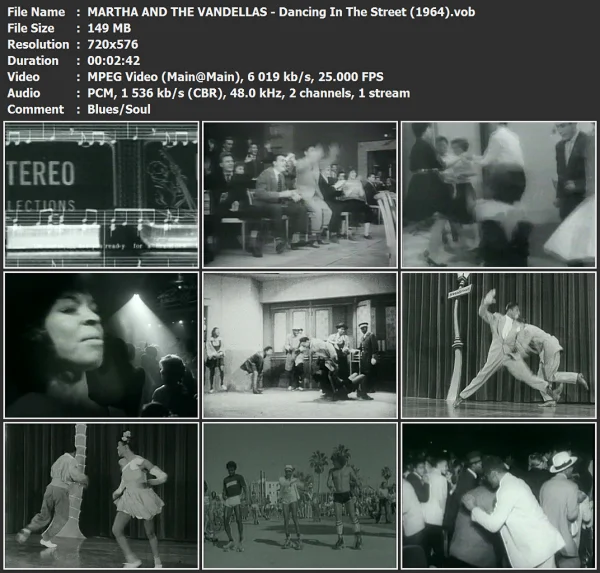The image size is (600, 573).
Task: Open the blurry couples dancing thumbnail
Action: click(499, 194)
